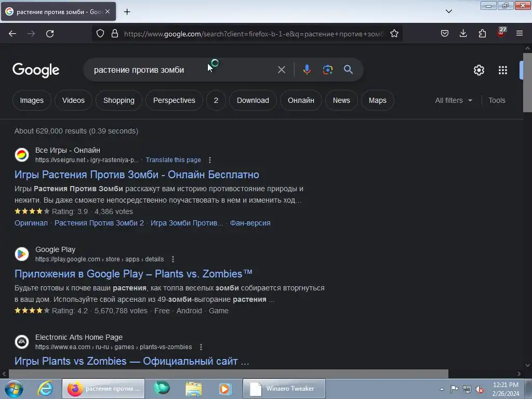The image size is (532, 399).
Task: Open the Extensions puzzle icon
Action: click(x=482, y=34)
